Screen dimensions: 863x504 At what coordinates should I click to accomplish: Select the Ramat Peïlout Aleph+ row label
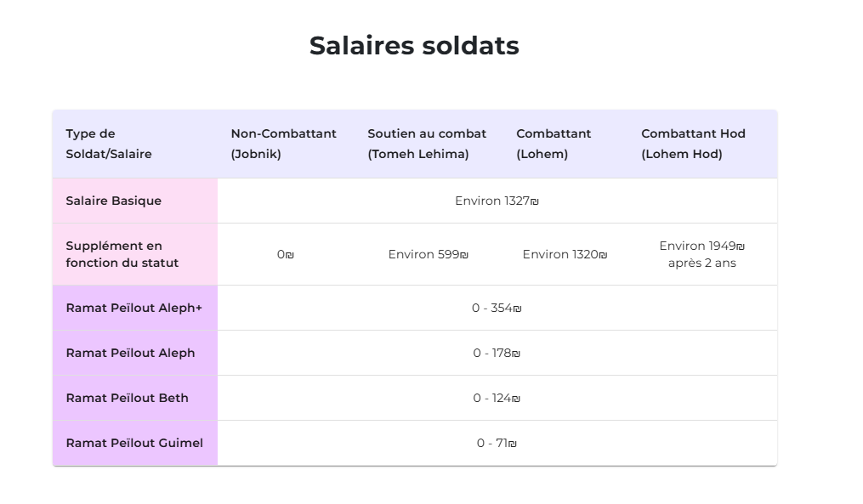(x=135, y=308)
